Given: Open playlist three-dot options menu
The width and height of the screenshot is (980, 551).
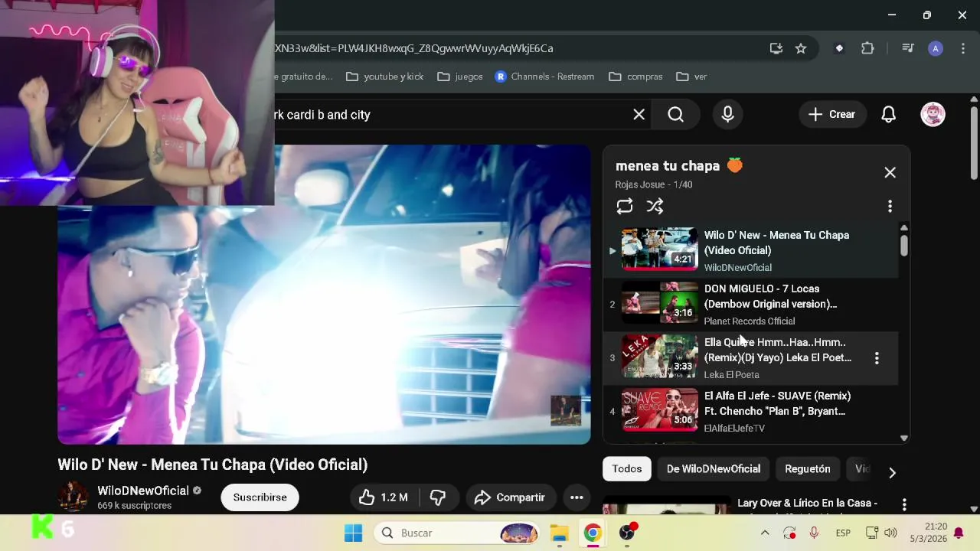Looking at the screenshot, I should click(890, 207).
